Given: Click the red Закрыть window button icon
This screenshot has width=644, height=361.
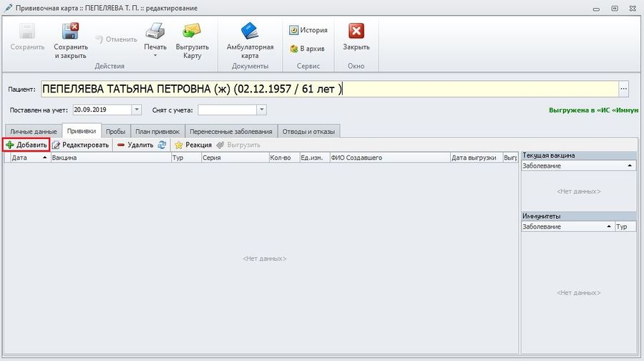Looking at the screenshot, I should pos(356,32).
